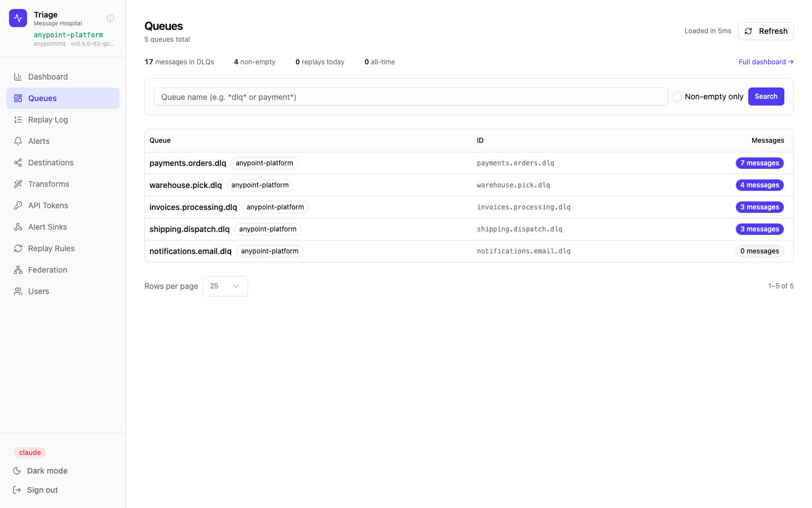Go to API Tokens
This screenshot has height=508, width=812.
pyautogui.click(x=63, y=205)
